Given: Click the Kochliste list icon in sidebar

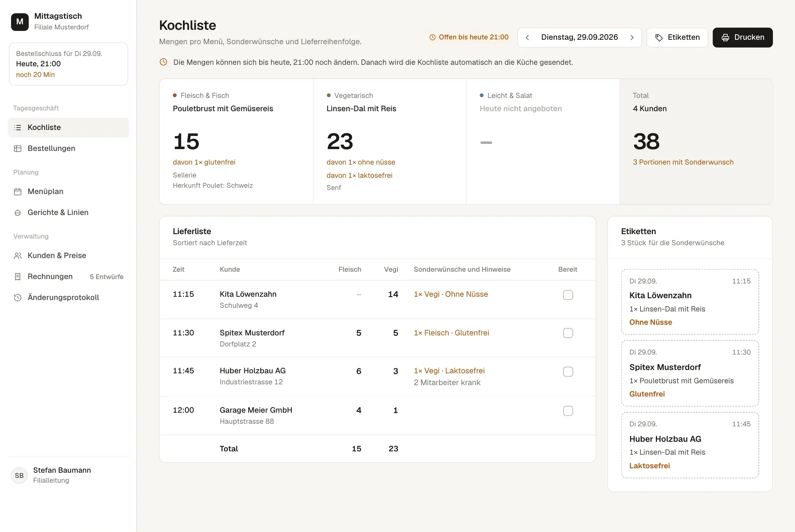Looking at the screenshot, I should pos(18,127).
